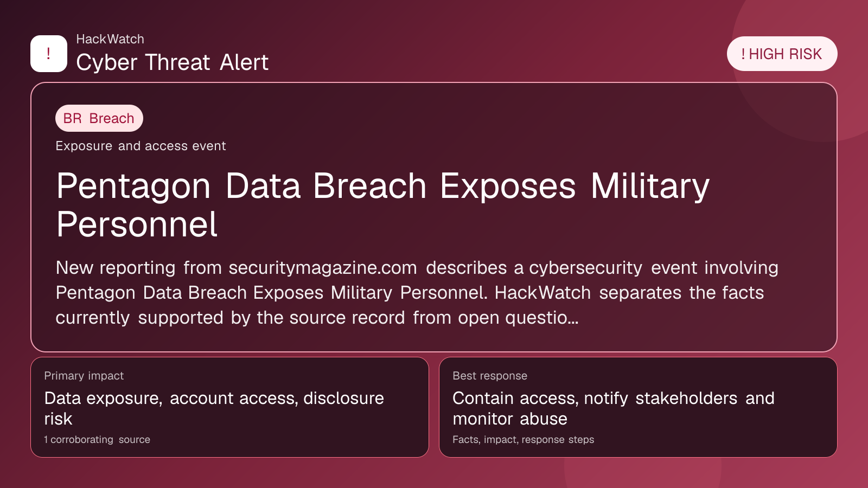Click the Exposure and access event subtitle
The height and width of the screenshot is (488, 868).
click(x=141, y=146)
